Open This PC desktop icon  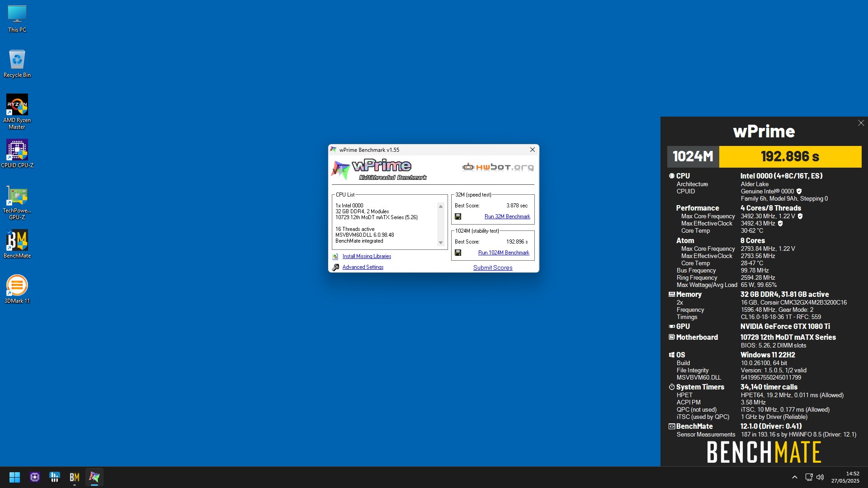[17, 19]
